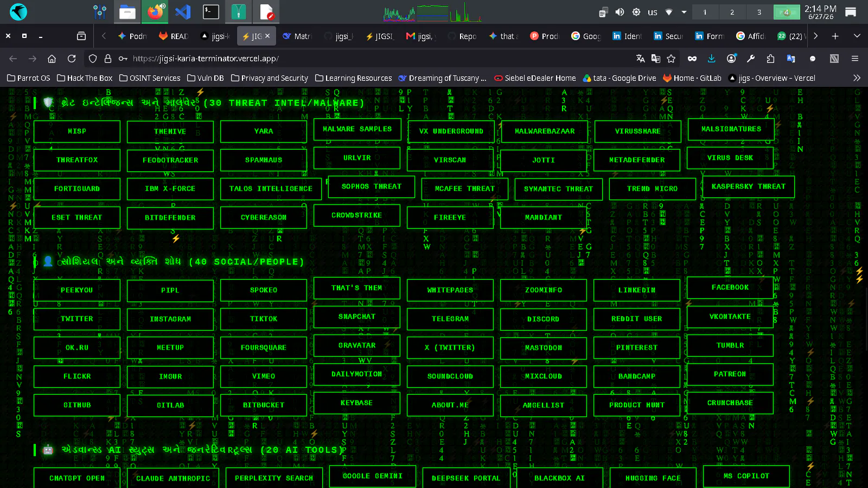
Task: Open Firefox tab overview list icon
Action: point(81,36)
